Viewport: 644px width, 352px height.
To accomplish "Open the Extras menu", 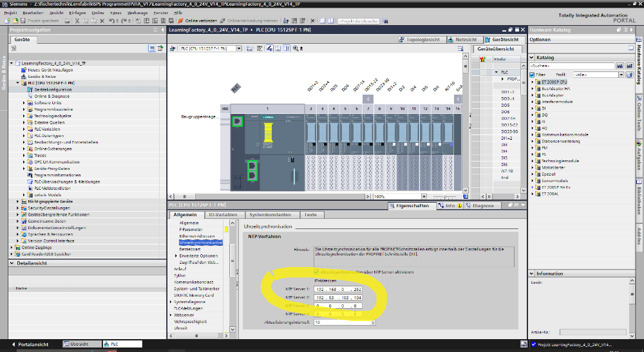I will [116, 13].
